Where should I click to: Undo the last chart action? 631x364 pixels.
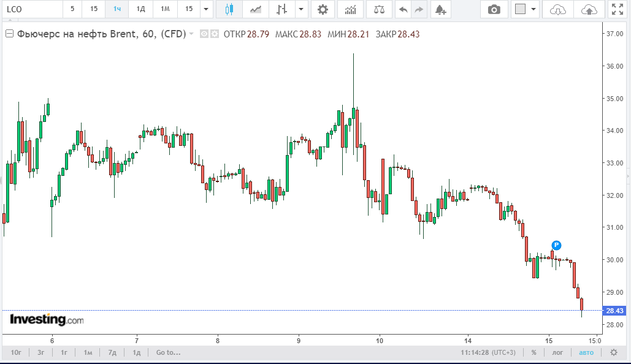(x=403, y=9)
